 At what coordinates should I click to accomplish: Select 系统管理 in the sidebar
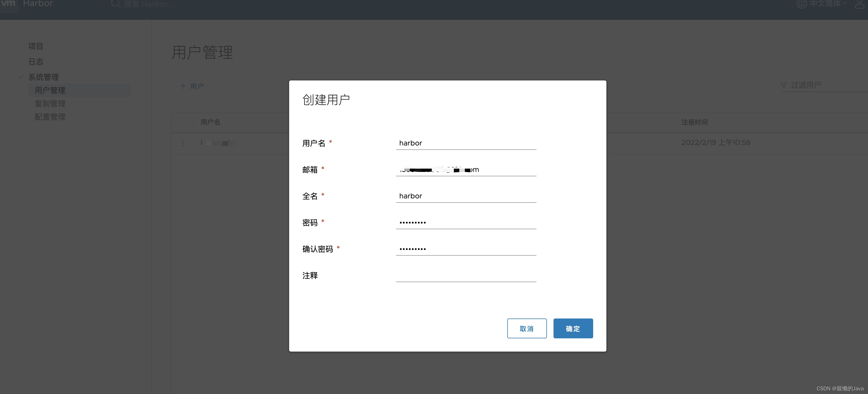(x=44, y=77)
